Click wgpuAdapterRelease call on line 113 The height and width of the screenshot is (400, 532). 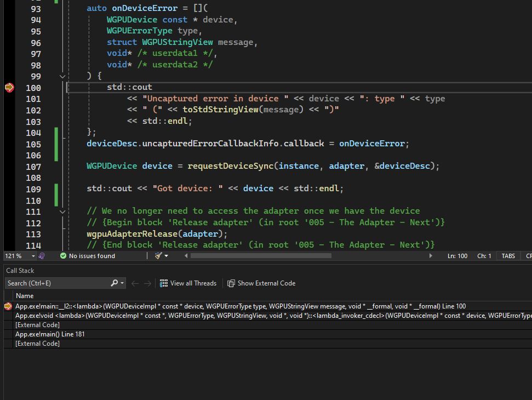pyautogui.click(x=132, y=234)
